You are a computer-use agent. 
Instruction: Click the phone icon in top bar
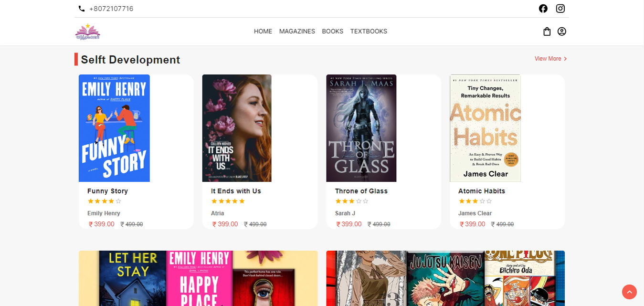coord(82,9)
